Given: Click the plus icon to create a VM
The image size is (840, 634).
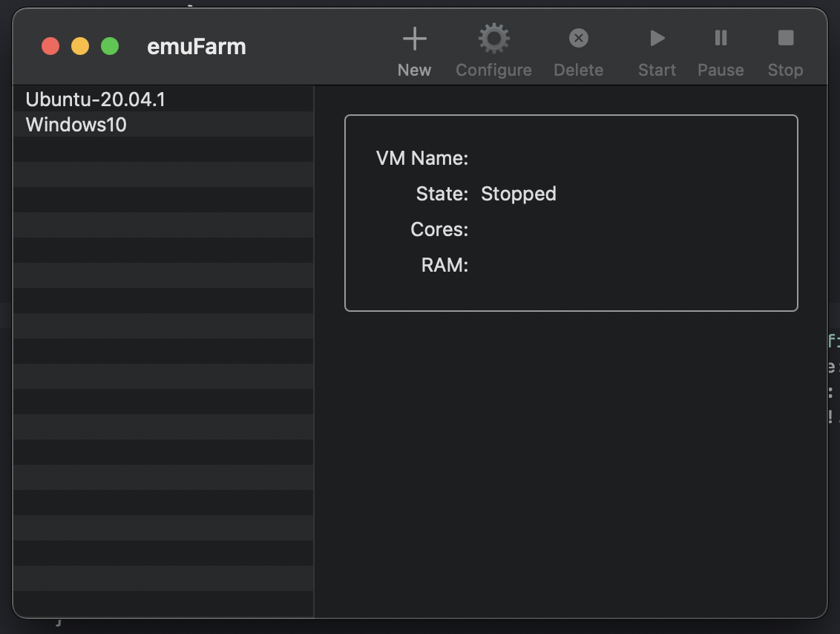Looking at the screenshot, I should (x=414, y=39).
